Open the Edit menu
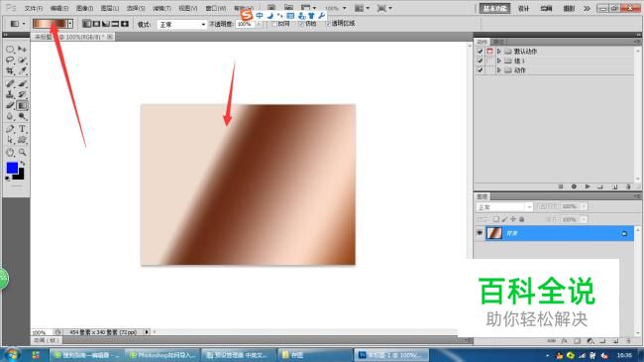This screenshot has height=362, width=644. [59, 8]
